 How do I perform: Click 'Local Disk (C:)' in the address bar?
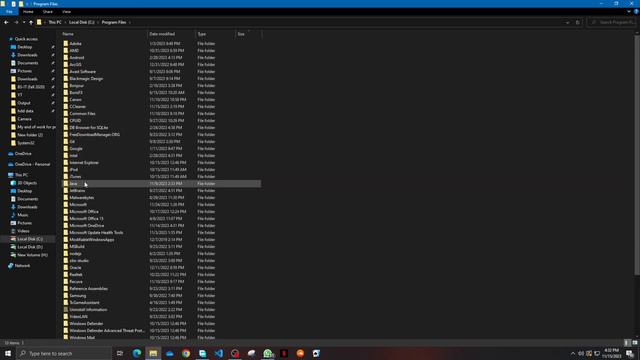pos(82,22)
